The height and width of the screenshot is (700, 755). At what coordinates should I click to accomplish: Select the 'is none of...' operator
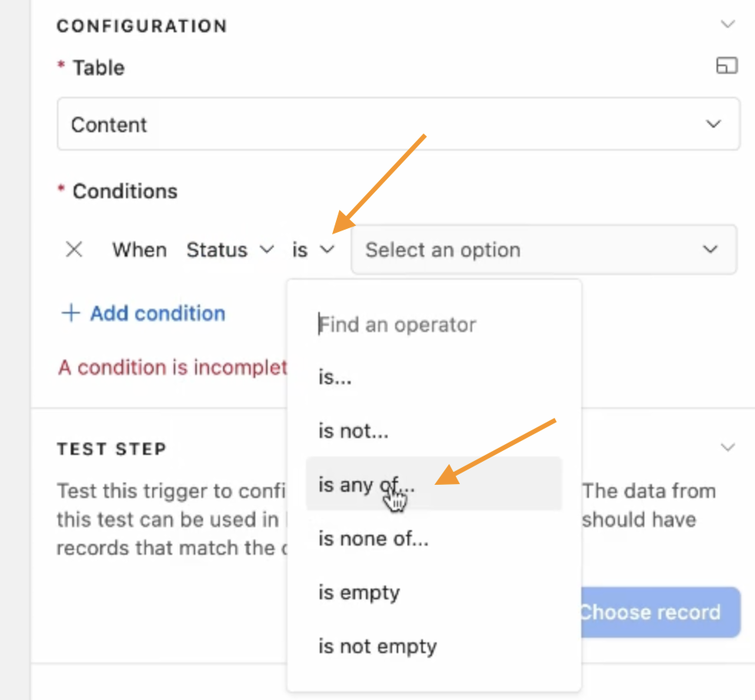click(x=374, y=539)
